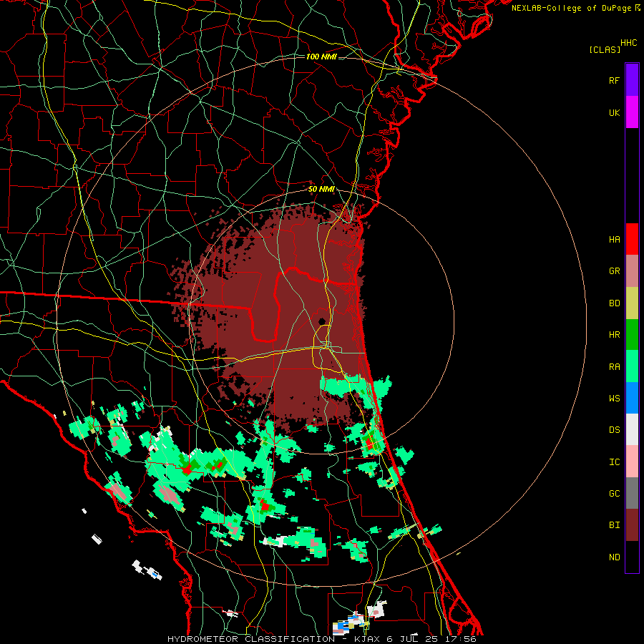Click the IC legend label
Image resolution: width=644 pixels, height=644 pixels.
(614, 462)
